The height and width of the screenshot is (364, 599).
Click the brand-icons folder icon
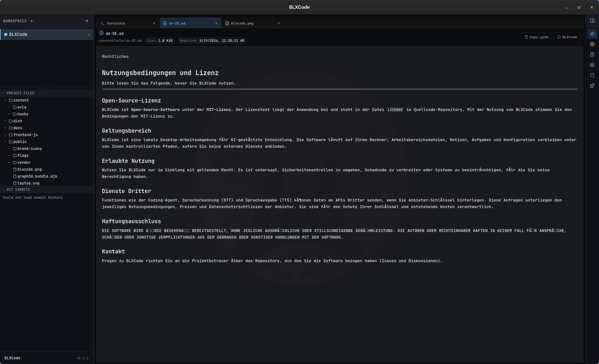click(x=14, y=149)
